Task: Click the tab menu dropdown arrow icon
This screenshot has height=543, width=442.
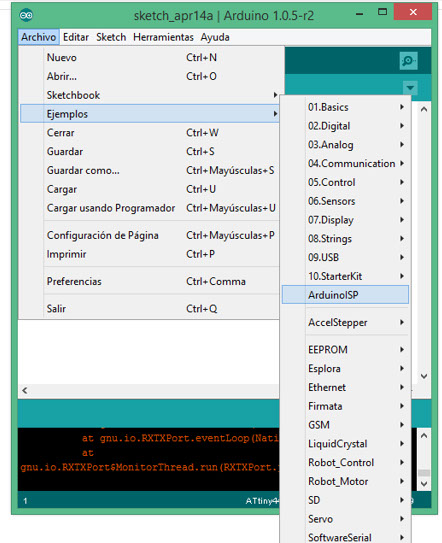Action: point(410,88)
